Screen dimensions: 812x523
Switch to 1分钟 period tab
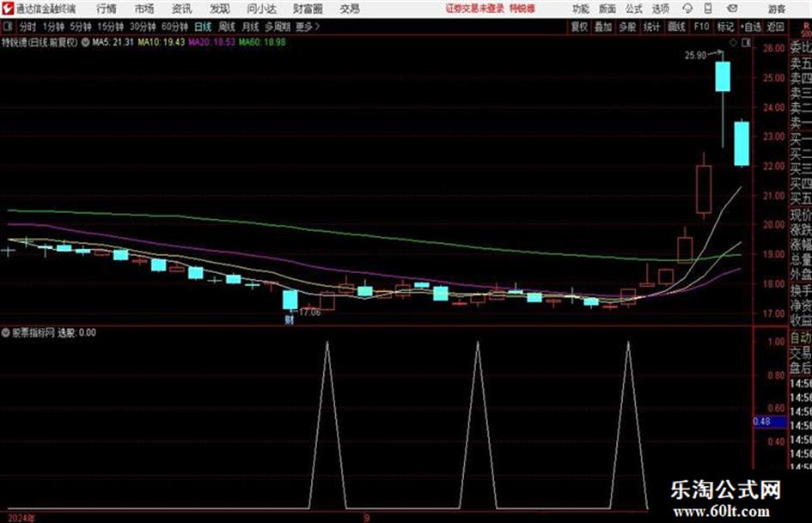point(52,27)
